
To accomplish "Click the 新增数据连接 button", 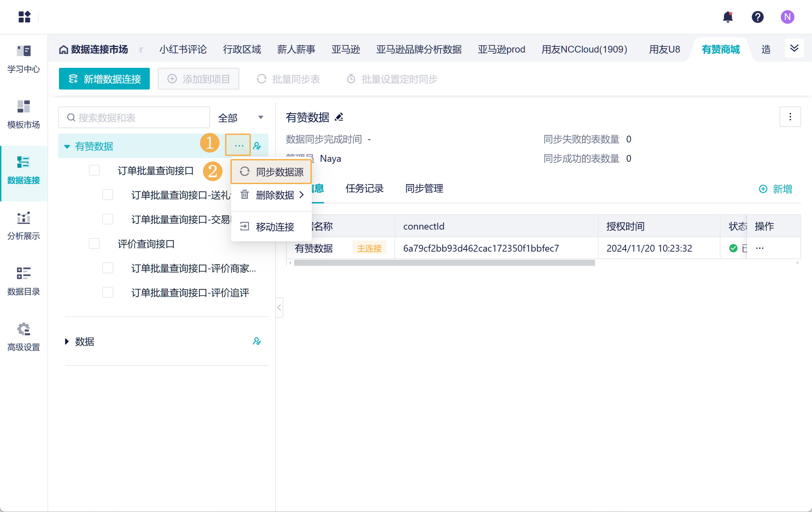I will pos(104,79).
